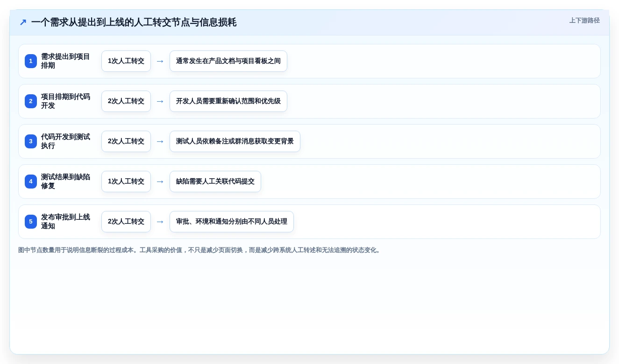Click the 上下游路径 label in the header
The image size is (619, 364).
(584, 21)
